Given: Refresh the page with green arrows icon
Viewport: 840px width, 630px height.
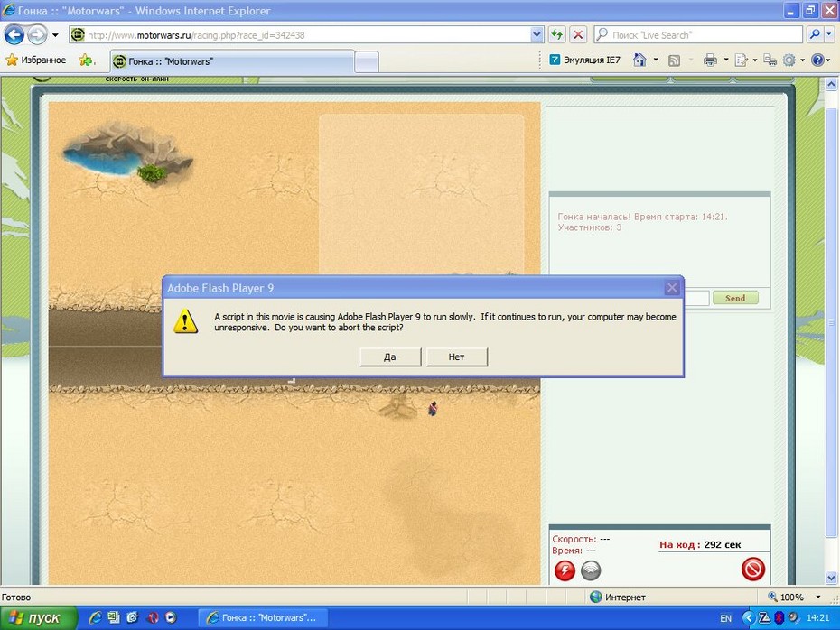Looking at the screenshot, I should [557, 35].
